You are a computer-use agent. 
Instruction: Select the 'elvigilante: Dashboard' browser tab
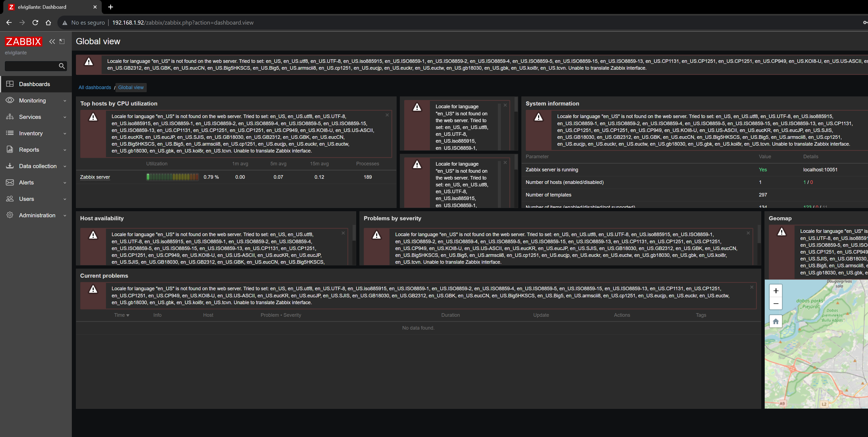click(x=52, y=7)
